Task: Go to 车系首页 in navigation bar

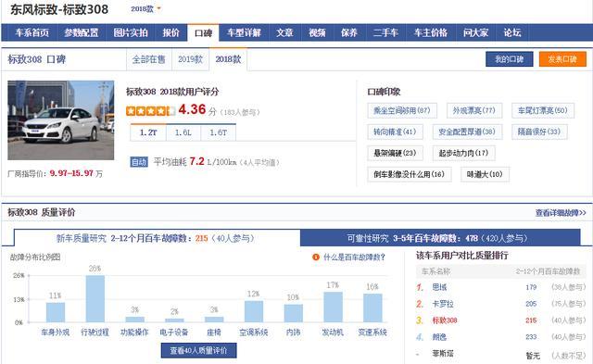Action: click(32, 33)
